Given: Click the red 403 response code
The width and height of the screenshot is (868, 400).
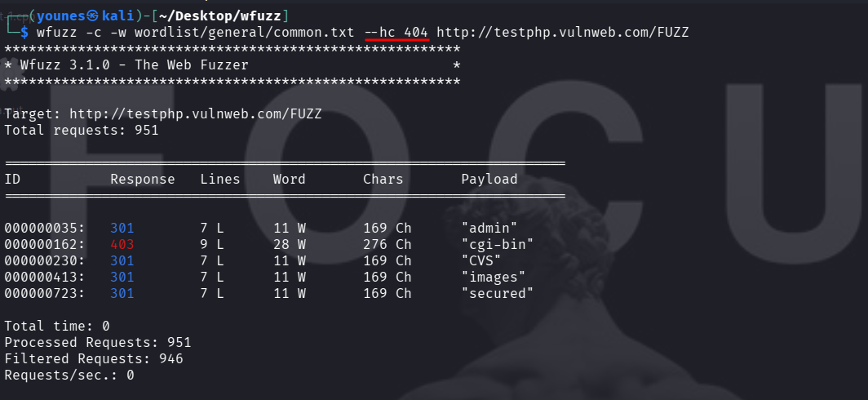Looking at the screenshot, I should [122, 244].
